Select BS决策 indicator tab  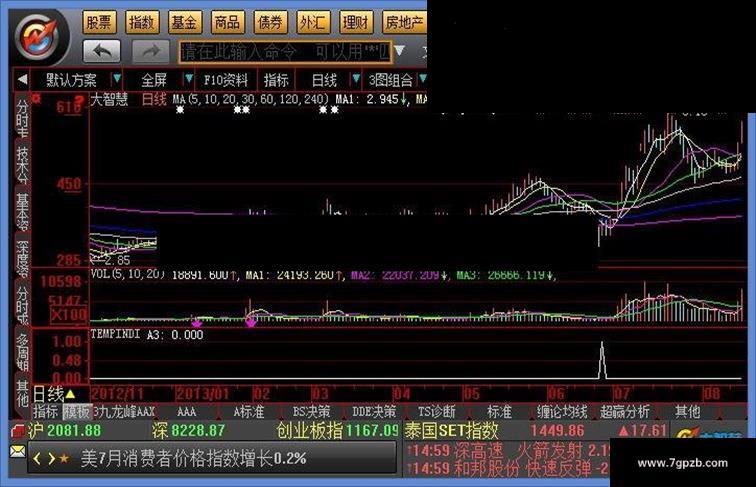coord(311,412)
